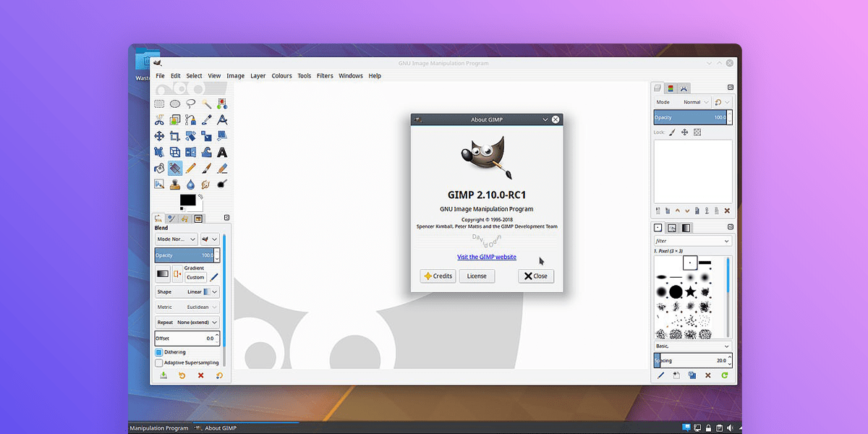The width and height of the screenshot is (868, 434).
Task: Select the Shear tool
Action: [222, 136]
